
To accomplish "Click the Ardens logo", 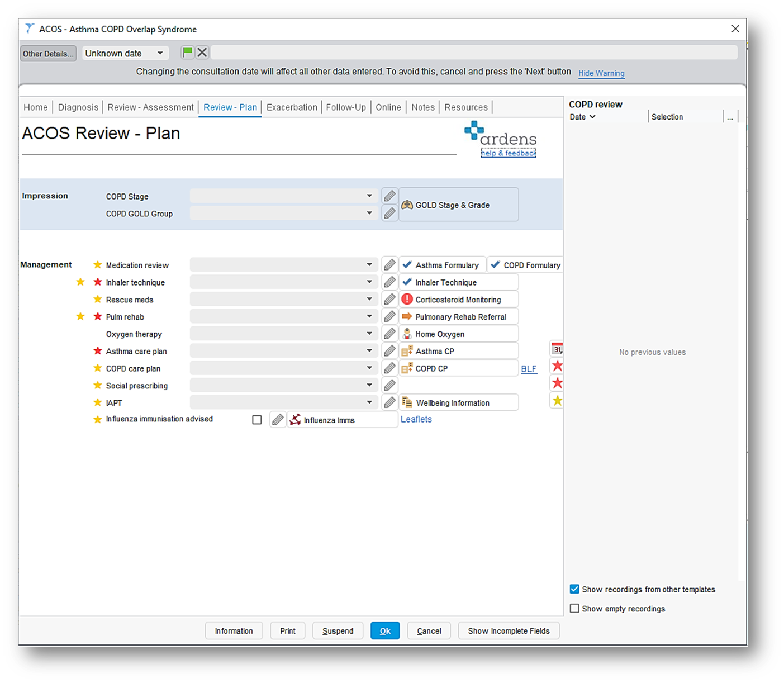I will (500, 134).
